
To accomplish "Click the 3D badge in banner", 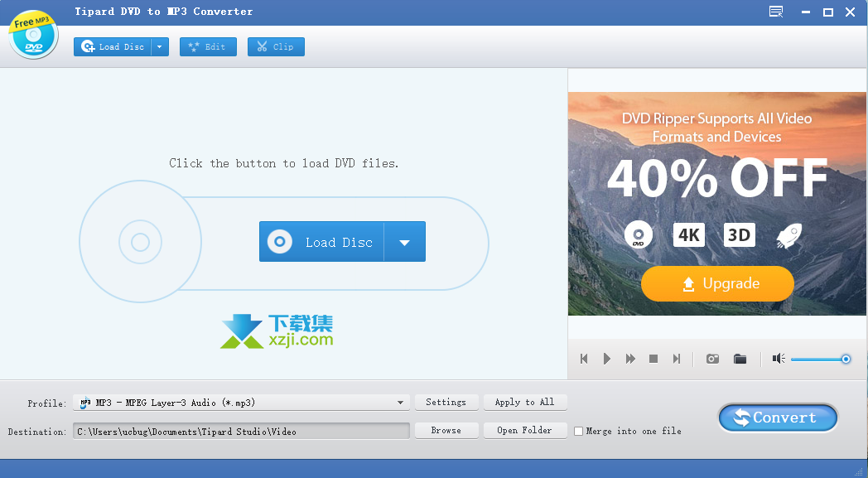I will tap(739, 234).
